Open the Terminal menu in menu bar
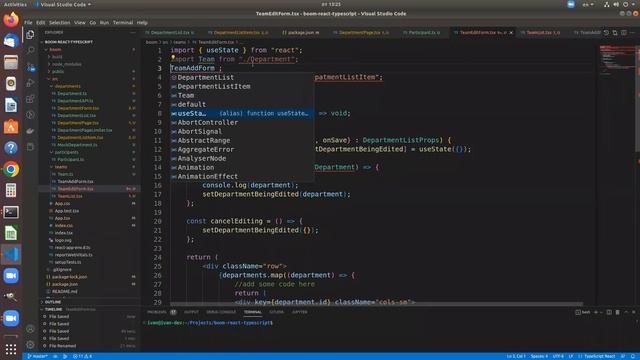 pyautogui.click(x=123, y=23)
